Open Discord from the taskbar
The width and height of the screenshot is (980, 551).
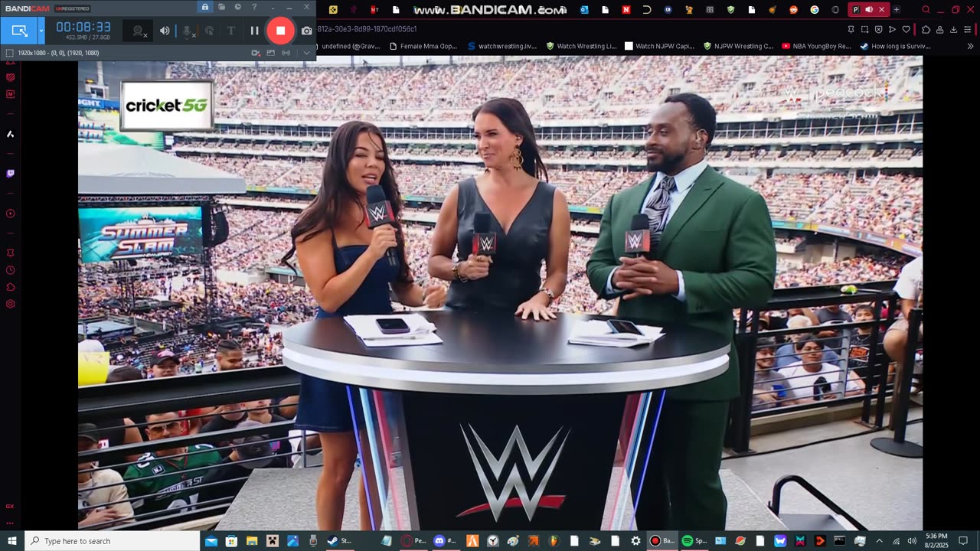[x=445, y=541]
